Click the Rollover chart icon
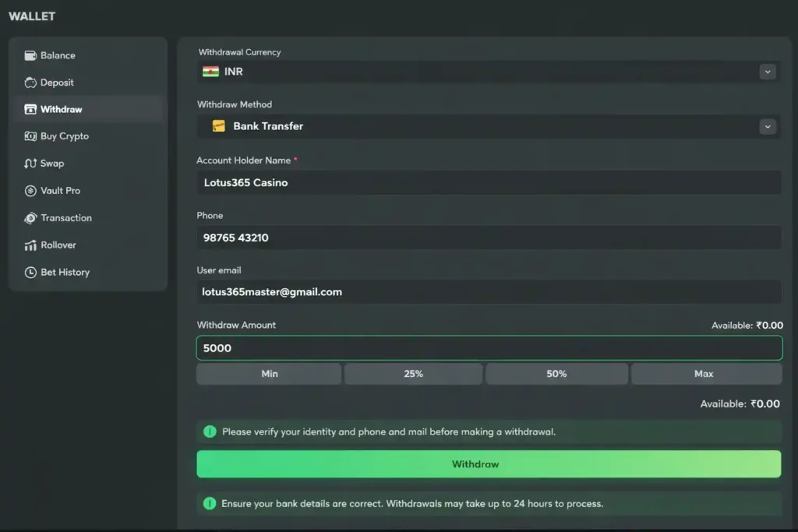Image resolution: width=798 pixels, height=532 pixels. click(31, 245)
